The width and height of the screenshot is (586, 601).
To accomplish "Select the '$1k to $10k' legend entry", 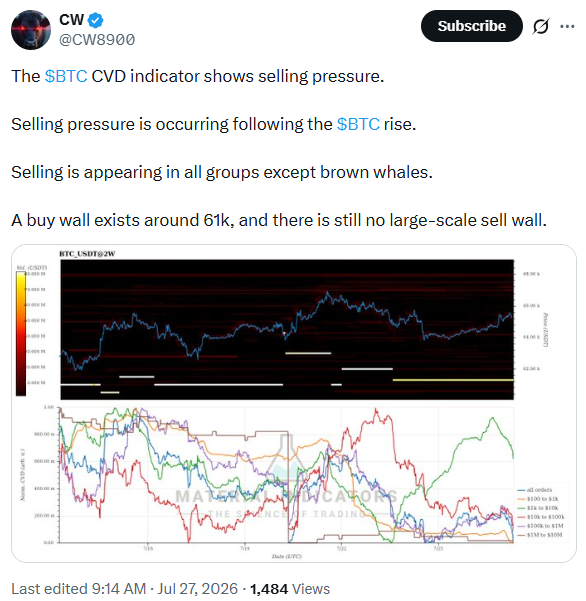I will tap(538, 508).
